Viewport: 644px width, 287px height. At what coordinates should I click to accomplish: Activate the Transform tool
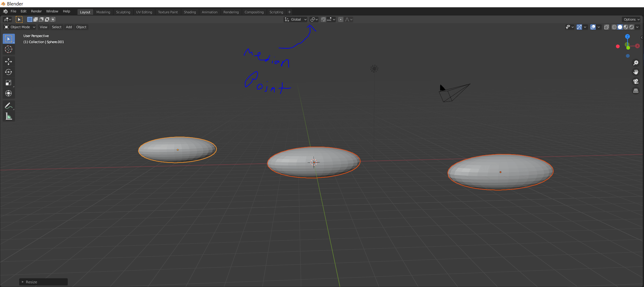click(x=9, y=93)
